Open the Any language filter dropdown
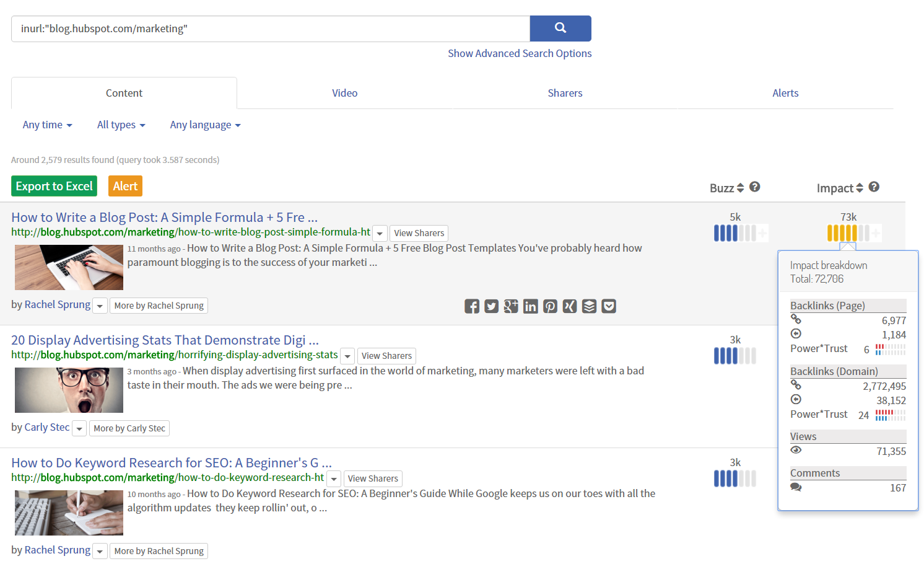 [205, 125]
